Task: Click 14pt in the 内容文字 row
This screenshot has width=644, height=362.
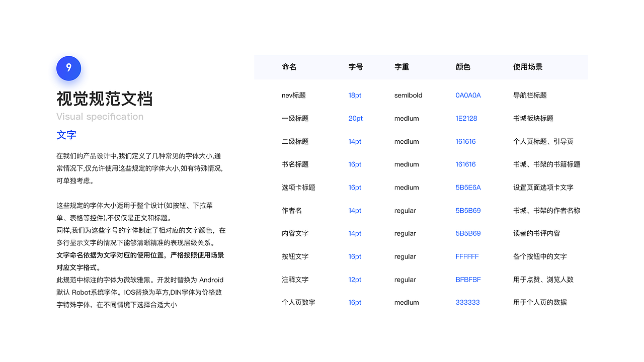Action: coord(355,233)
